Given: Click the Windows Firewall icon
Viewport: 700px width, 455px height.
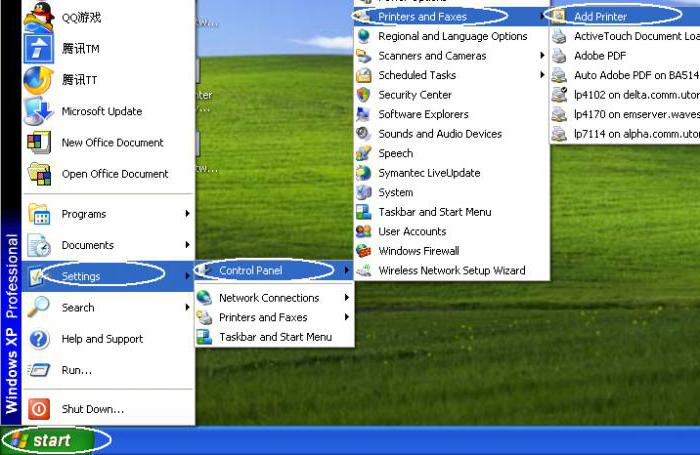Looking at the screenshot, I should [364, 251].
